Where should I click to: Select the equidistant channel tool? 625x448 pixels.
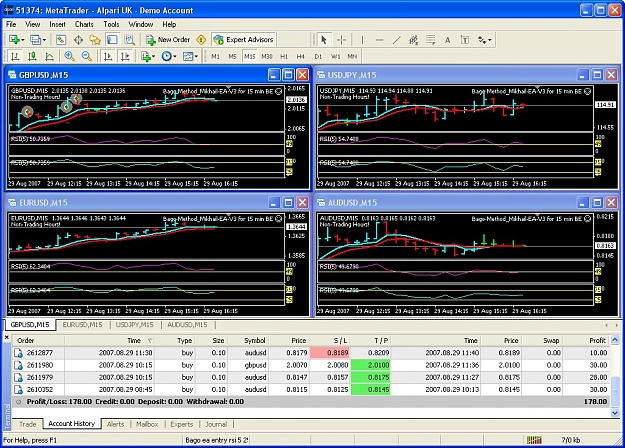tap(413, 39)
